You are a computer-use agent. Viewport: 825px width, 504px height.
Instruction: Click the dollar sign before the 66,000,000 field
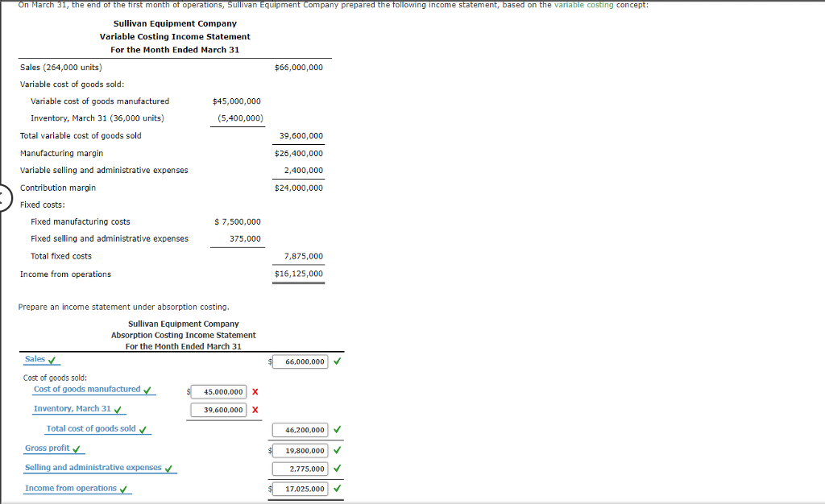pos(268,361)
